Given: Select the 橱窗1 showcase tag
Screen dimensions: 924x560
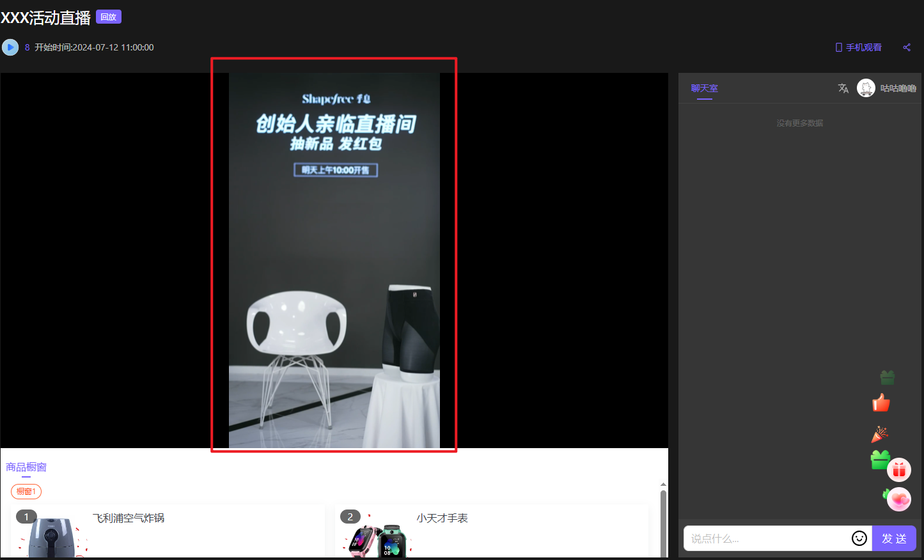Looking at the screenshot, I should pos(26,492).
